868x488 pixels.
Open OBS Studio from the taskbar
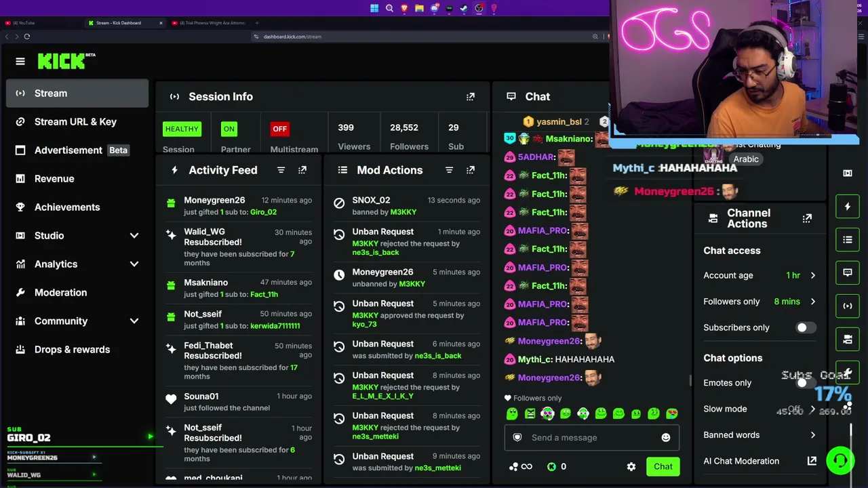(x=479, y=8)
